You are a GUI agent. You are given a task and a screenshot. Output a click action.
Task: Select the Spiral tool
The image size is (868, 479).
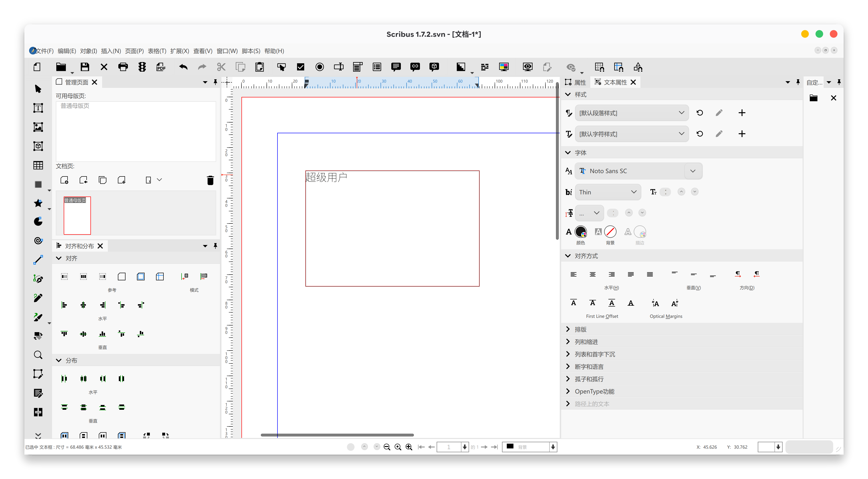click(x=38, y=240)
